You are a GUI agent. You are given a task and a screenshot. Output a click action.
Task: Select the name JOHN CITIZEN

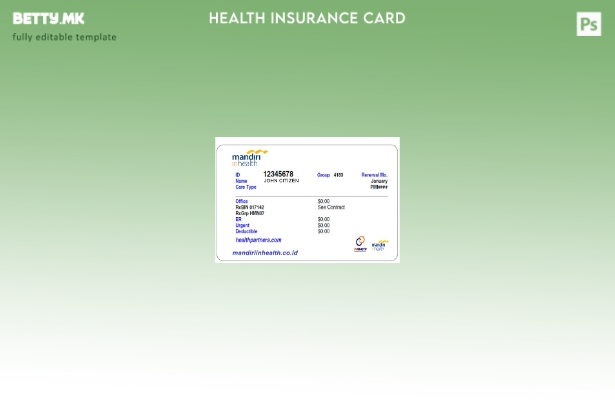point(281,181)
